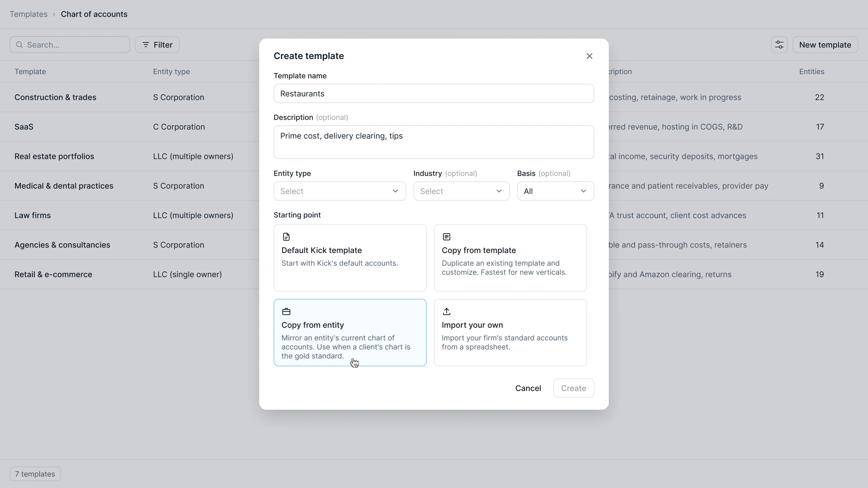Image resolution: width=868 pixels, height=488 pixels.
Task: Click into the Description text area
Action: click(434, 142)
